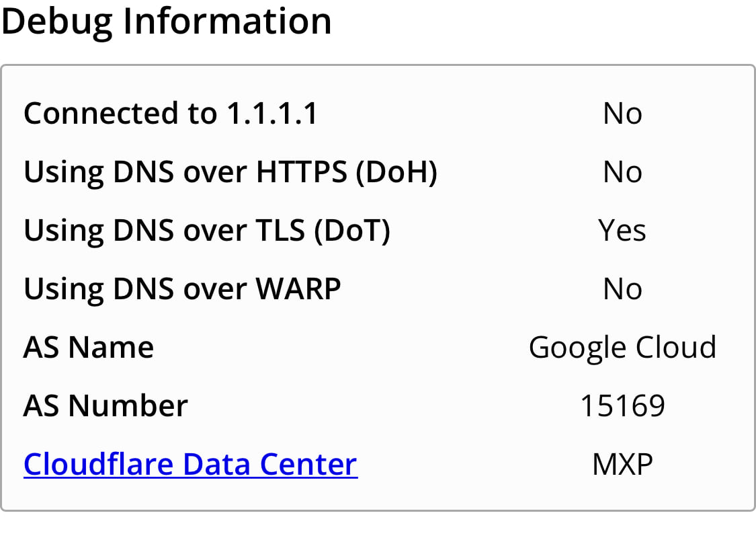Click the '1.1.1.1' address text
This screenshot has height=542, width=756.
pyautogui.click(x=272, y=114)
